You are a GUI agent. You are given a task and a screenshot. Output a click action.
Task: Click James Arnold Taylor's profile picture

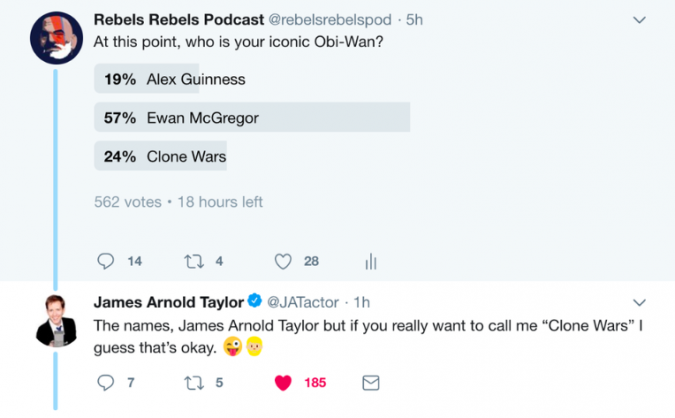[x=55, y=319]
